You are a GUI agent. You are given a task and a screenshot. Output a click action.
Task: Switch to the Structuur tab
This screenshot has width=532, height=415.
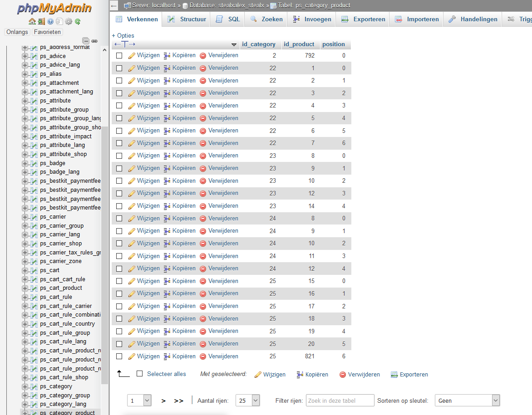pyautogui.click(x=187, y=20)
